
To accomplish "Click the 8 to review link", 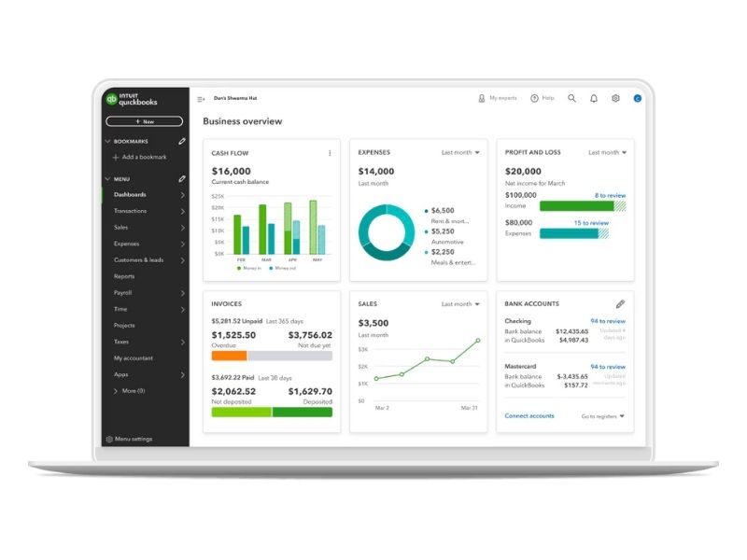I will (x=610, y=195).
